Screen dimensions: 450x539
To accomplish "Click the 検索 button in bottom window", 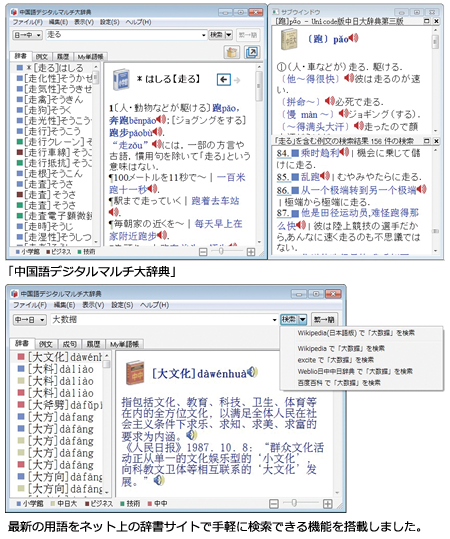I will pyautogui.click(x=289, y=320).
